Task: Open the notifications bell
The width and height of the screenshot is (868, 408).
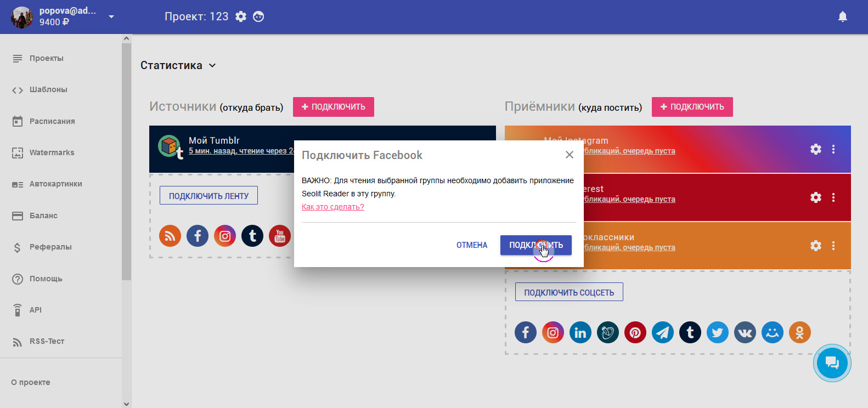Action: coord(843,16)
